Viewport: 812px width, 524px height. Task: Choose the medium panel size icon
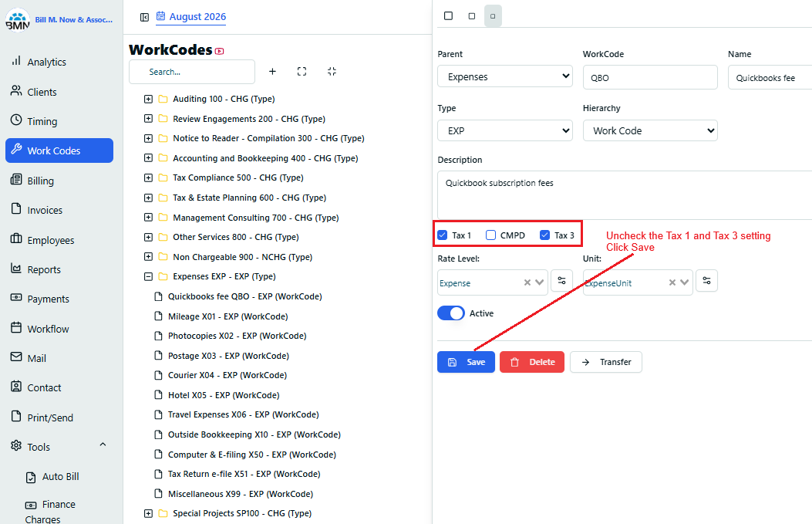(472, 16)
